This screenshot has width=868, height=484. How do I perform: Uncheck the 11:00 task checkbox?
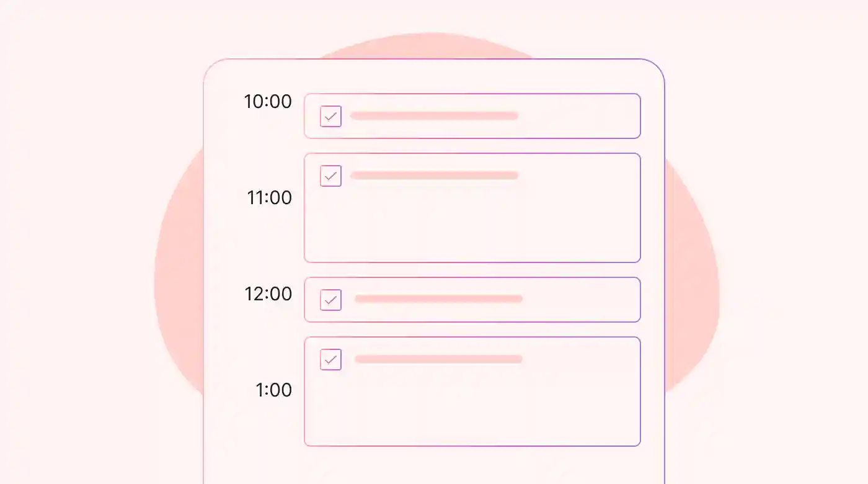tap(330, 176)
